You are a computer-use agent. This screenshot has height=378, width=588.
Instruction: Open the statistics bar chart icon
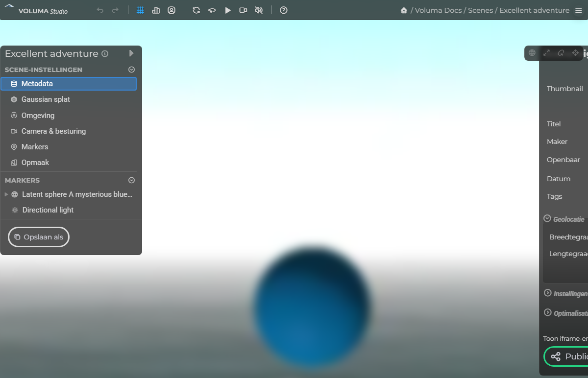click(x=156, y=10)
